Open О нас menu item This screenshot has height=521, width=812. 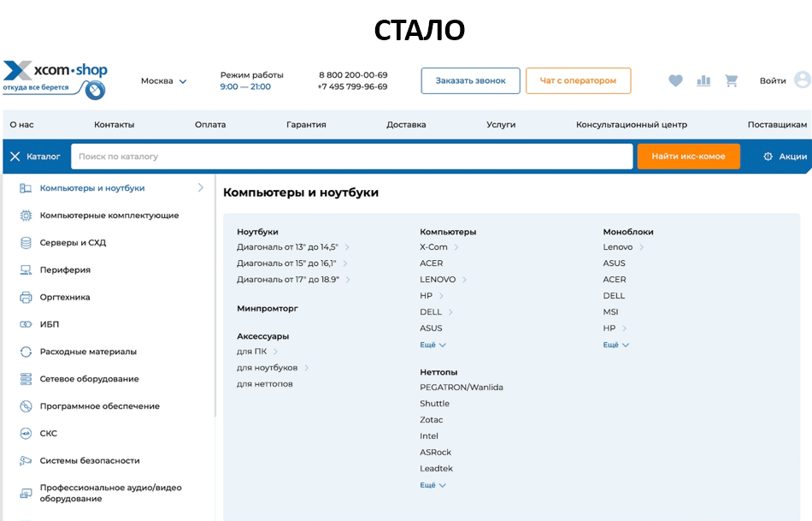pyautogui.click(x=21, y=124)
